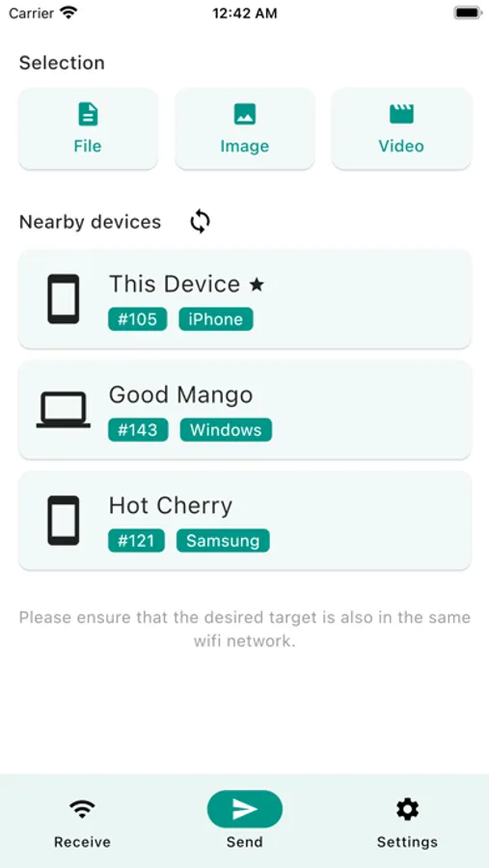Choose Hot Cherry as the target
This screenshot has width=489, height=868.
245,521
